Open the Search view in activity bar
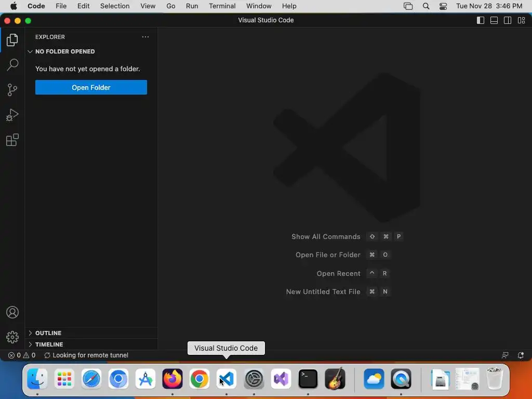 [x=12, y=65]
